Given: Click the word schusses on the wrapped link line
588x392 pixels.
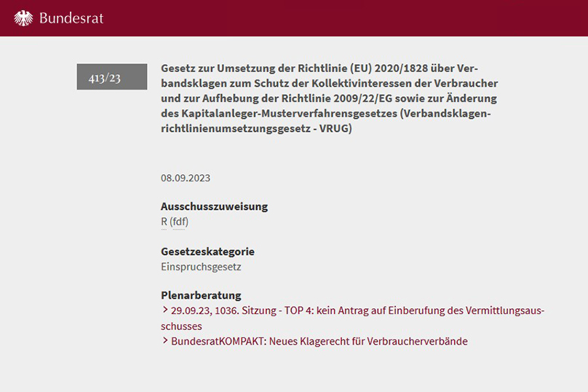Looking at the screenshot, I should click(181, 326).
